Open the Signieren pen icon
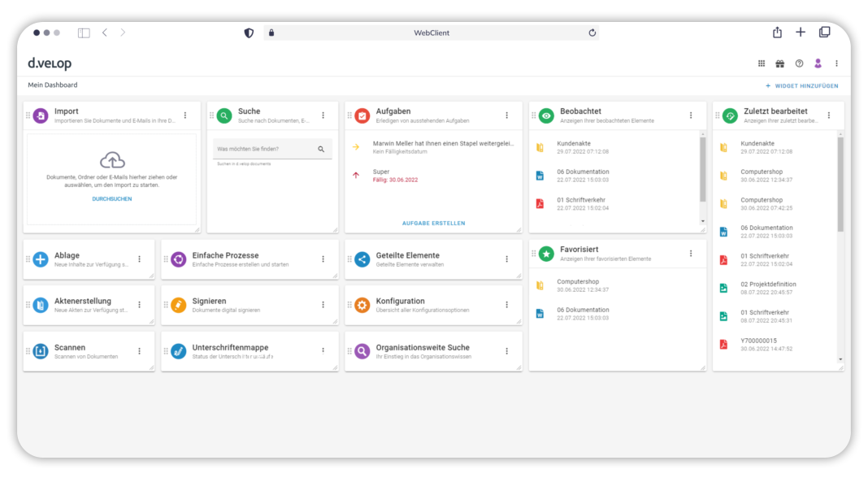This screenshot has width=868, height=478. tap(179, 306)
